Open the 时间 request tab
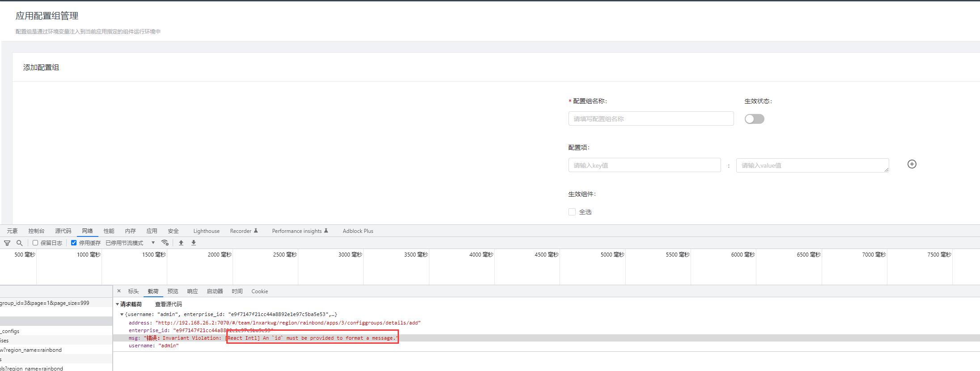Viewport: 980px width, 371px height. 237,291
